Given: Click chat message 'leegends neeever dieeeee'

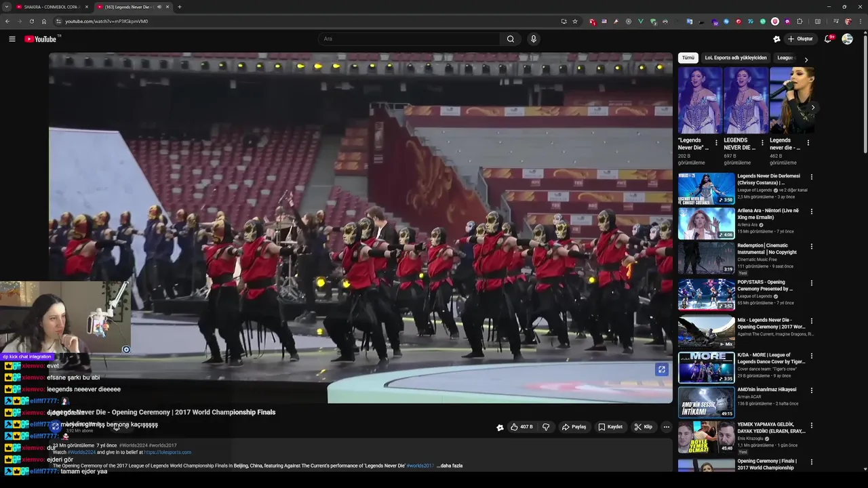Looking at the screenshot, I should pos(83,389).
